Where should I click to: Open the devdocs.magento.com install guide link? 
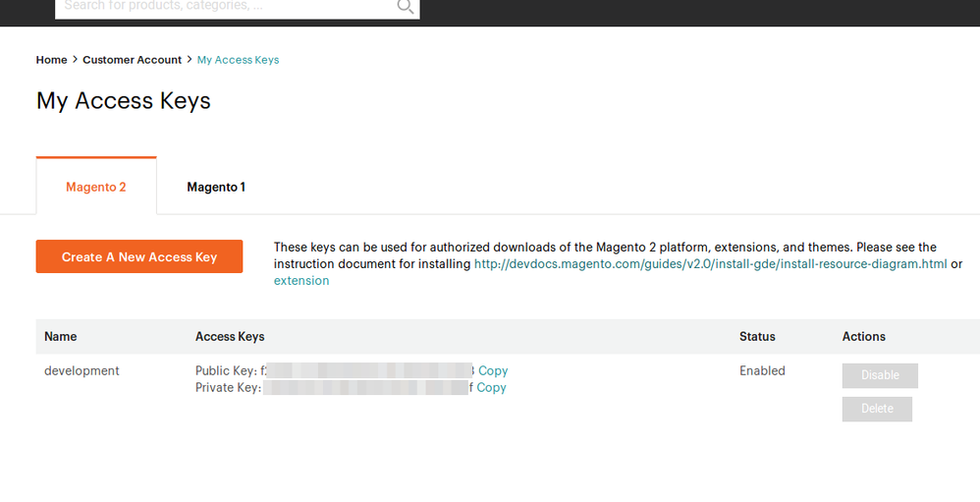[710, 264]
